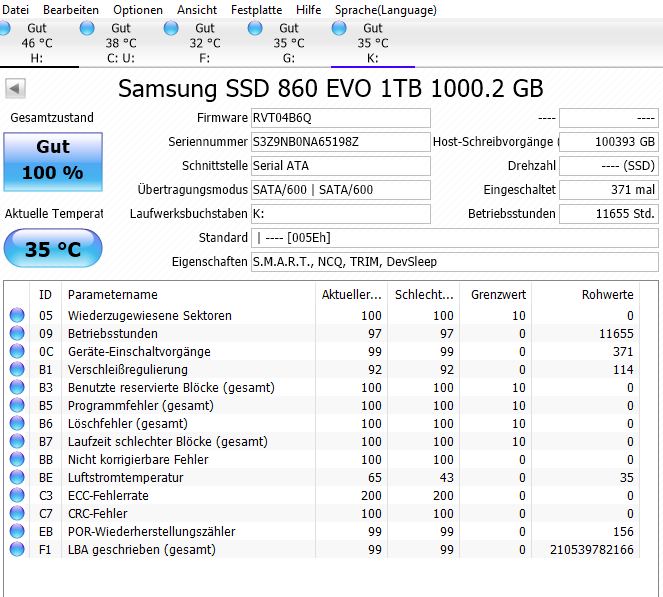
Task: Select drive G: tab
Action: click(289, 43)
